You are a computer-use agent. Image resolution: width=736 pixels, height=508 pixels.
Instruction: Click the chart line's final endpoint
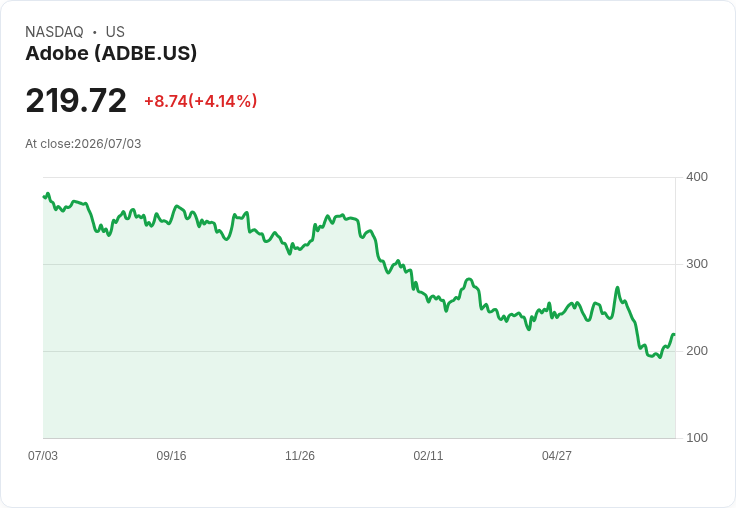(x=674, y=335)
